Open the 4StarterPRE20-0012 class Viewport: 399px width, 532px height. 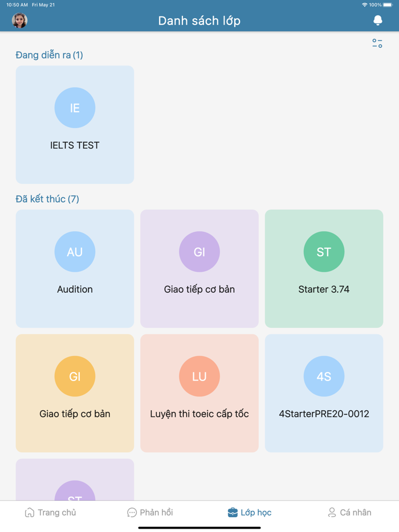324,414
